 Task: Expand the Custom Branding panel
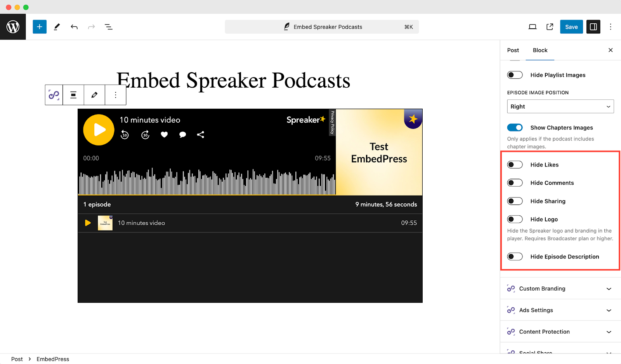560,288
